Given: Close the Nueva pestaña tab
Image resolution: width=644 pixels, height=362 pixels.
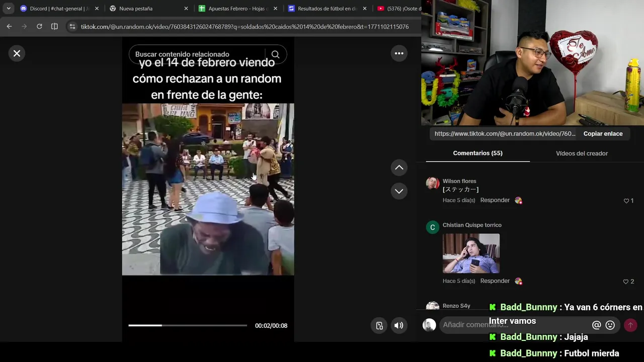Looking at the screenshot, I should (186, 9).
